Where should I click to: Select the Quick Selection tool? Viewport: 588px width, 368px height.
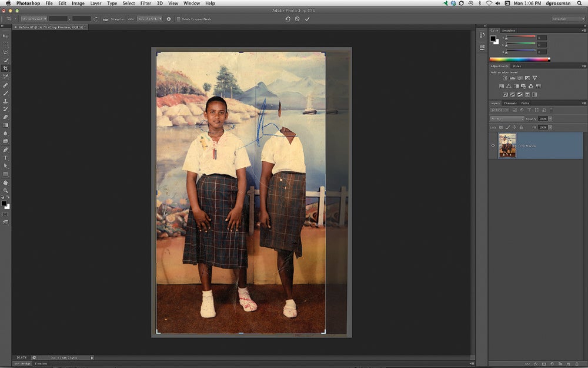pyautogui.click(x=5, y=60)
